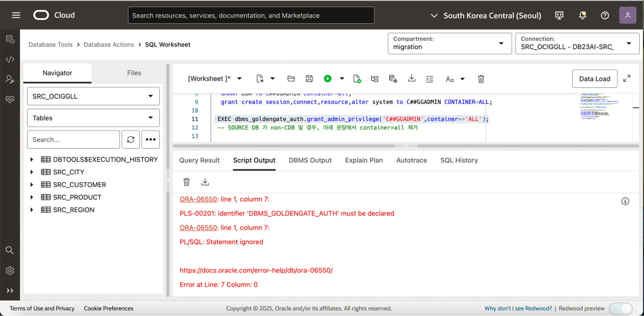Expand the SRC_REGION table node

(32, 210)
